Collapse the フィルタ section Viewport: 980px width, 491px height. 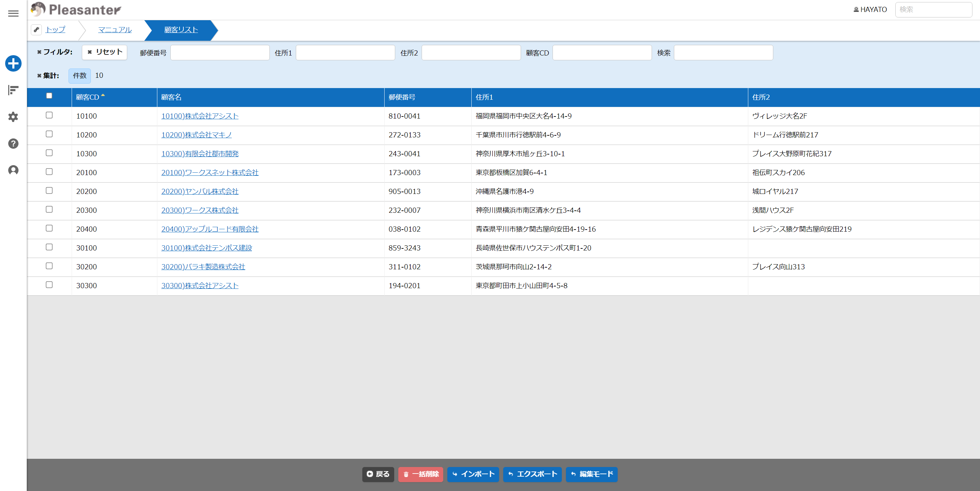(55, 52)
